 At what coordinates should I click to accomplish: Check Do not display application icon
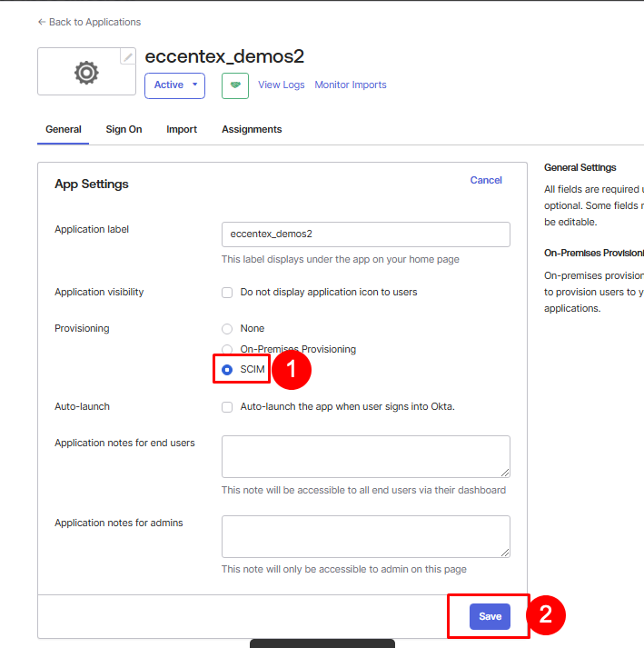[227, 293]
